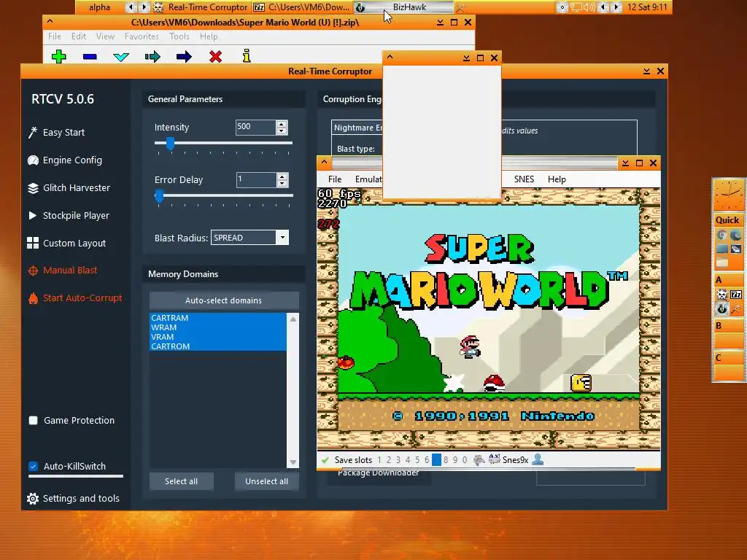Open Help menu in 7-Zip window
Image resolution: width=747 pixels, height=560 pixels.
[209, 36]
